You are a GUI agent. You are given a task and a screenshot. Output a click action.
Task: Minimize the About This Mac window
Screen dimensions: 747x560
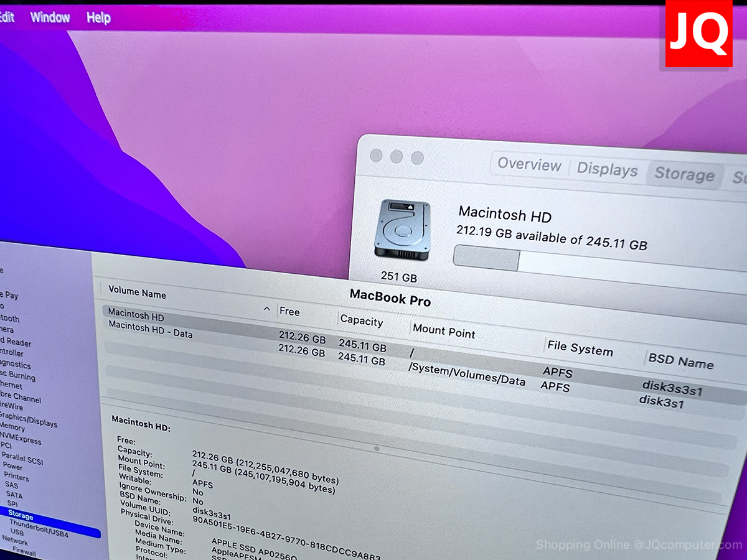click(x=397, y=157)
